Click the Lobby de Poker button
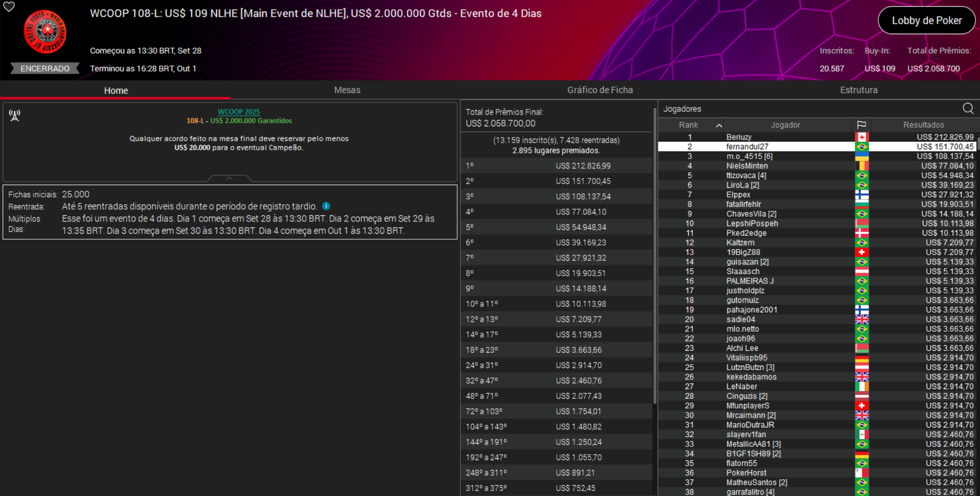 (926, 20)
